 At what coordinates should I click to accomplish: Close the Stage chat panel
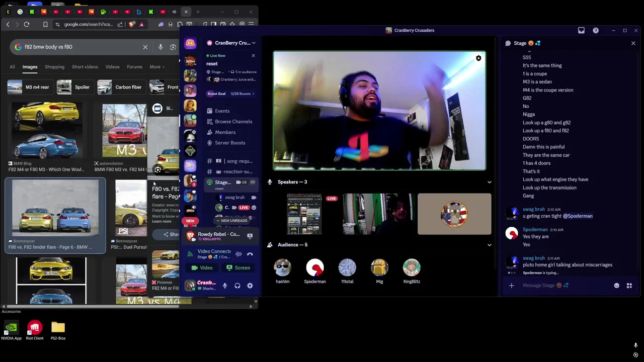(x=633, y=43)
